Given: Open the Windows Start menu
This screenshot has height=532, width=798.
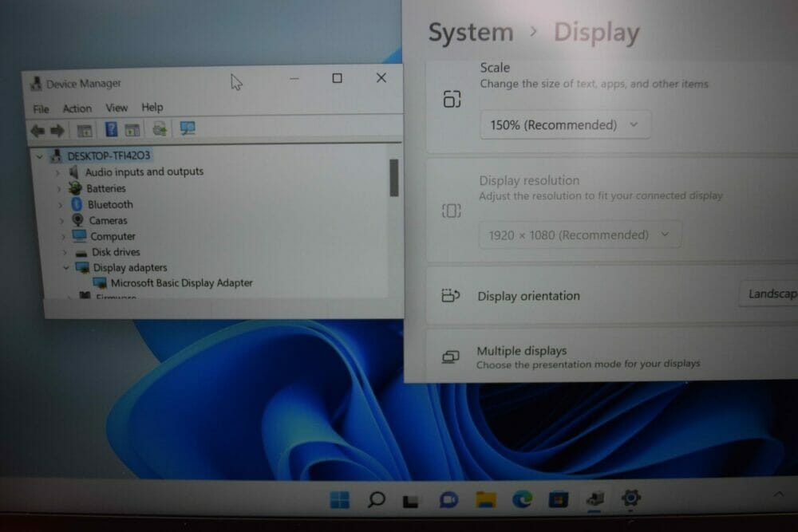Looking at the screenshot, I should [x=339, y=499].
